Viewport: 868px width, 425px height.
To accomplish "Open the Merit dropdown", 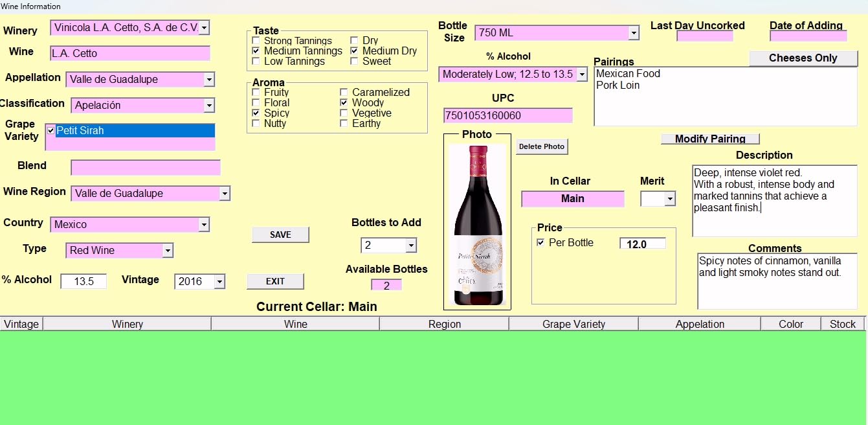I will pos(670,199).
